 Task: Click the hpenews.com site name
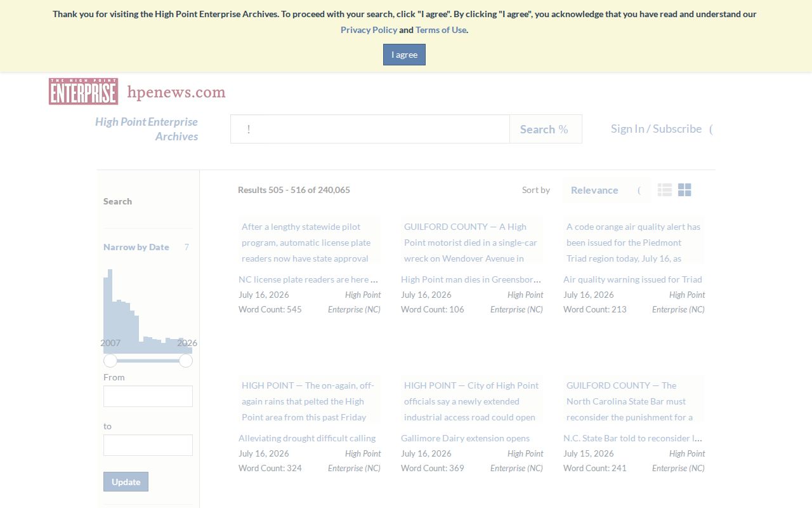click(x=176, y=92)
